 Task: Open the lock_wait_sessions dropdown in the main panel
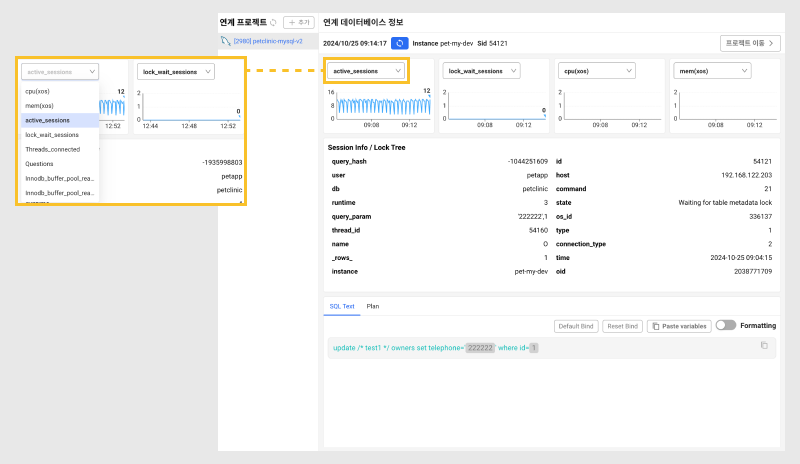[x=481, y=71]
